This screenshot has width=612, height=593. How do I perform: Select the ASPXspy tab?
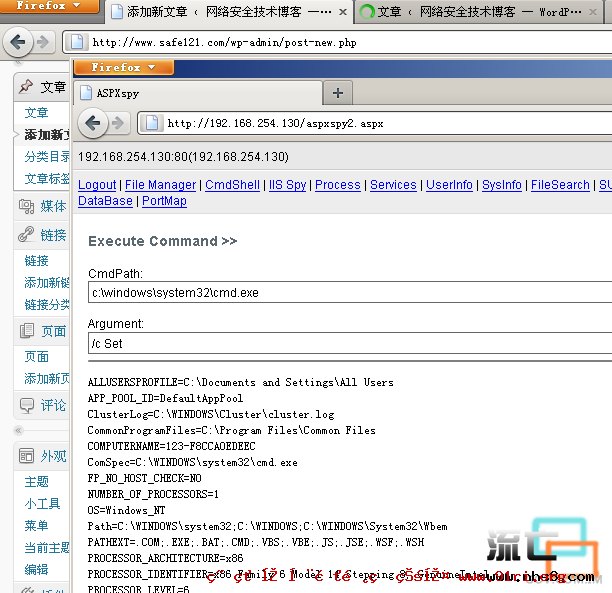[x=198, y=93]
